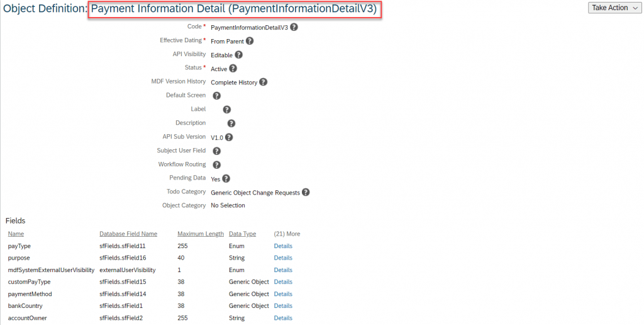Select the bankCountry field name
This screenshot has width=644, height=325.
[25, 305]
